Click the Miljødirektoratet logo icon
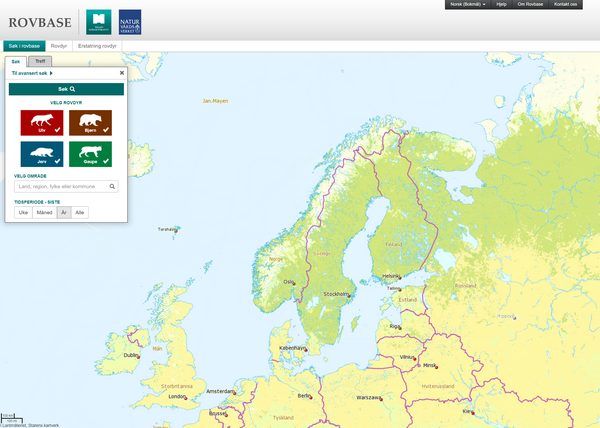 click(x=99, y=21)
